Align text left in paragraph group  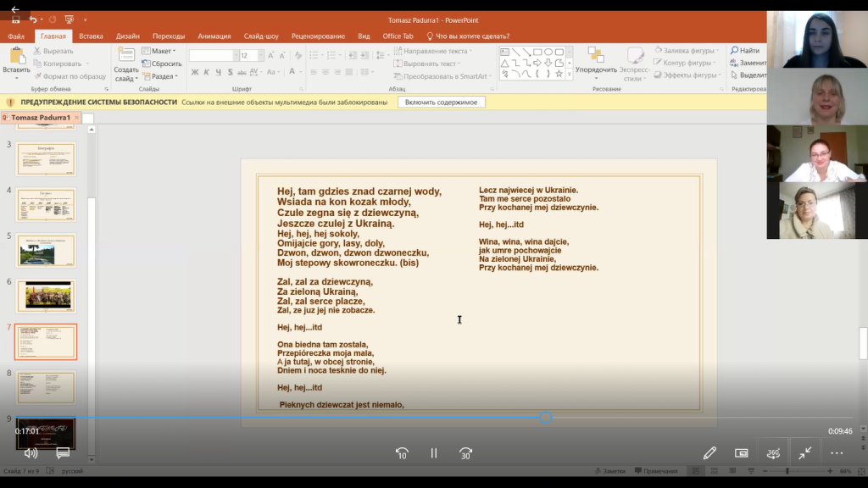coord(314,72)
